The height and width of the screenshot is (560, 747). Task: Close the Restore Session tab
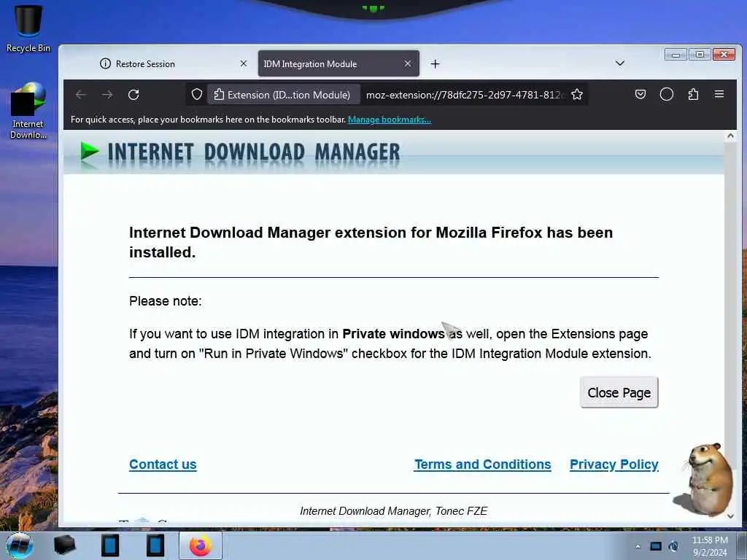[x=244, y=63]
